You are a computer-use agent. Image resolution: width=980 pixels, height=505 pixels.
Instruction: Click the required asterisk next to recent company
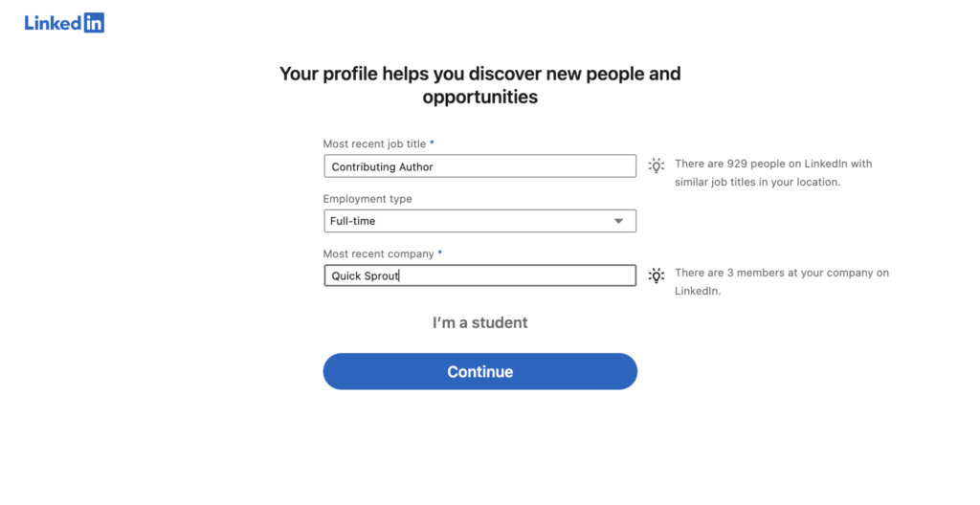click(439, 253)
